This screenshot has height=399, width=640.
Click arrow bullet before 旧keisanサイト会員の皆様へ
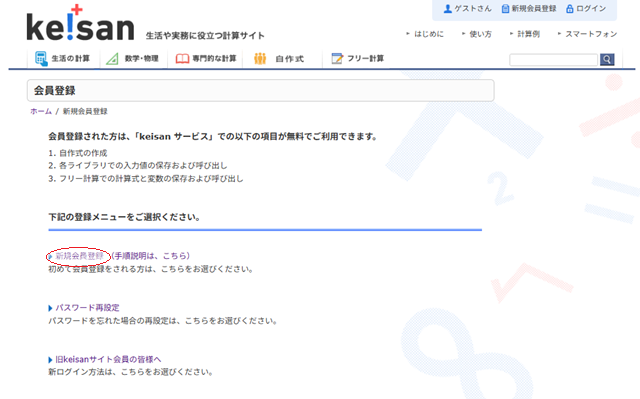tap(50, 360)
